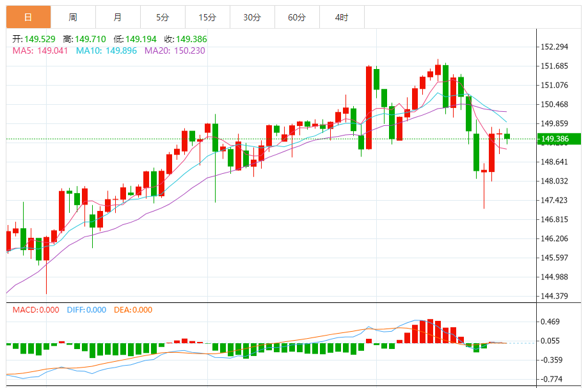Click the 148.032 price axis label
This screenshot has width=588, height=388.
pyautogui.click(x=554, y=181)
